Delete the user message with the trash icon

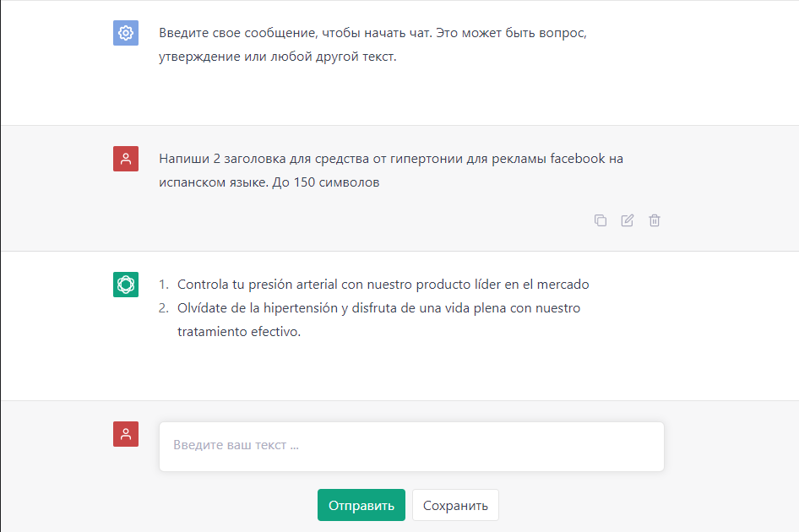[655, 220]
